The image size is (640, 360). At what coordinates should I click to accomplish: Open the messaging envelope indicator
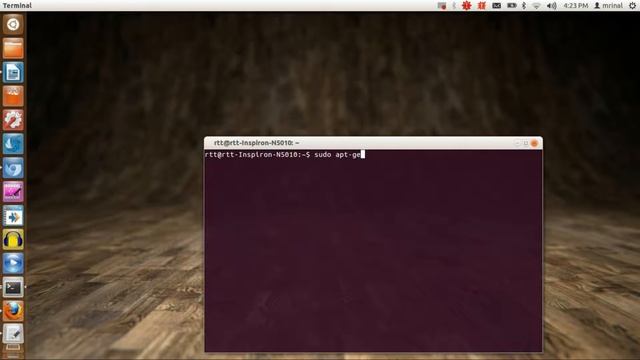click(496, 6)
